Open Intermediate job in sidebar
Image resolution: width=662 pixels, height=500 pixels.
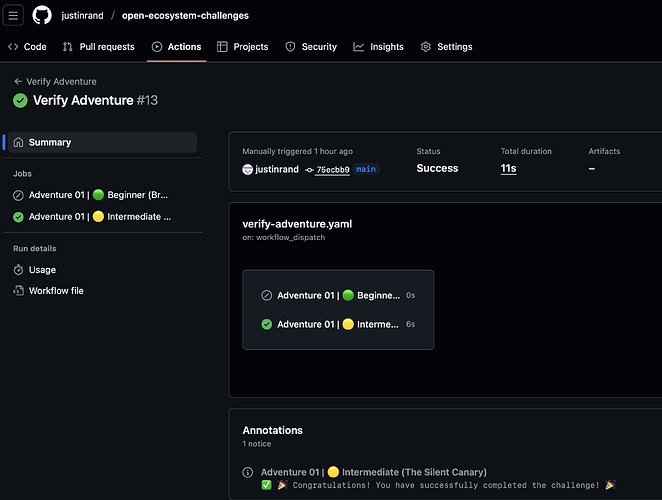pyautogui.click(x=102, y=217)
